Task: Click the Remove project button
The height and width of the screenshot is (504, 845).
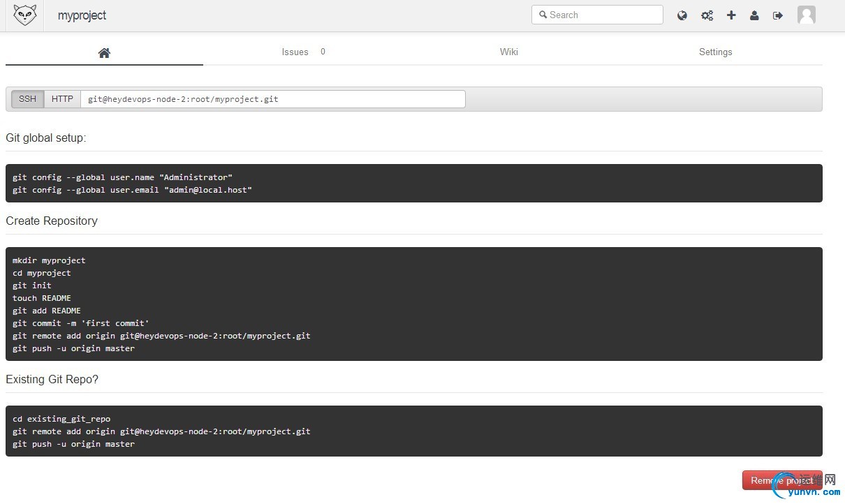Action: coord(781,480)
